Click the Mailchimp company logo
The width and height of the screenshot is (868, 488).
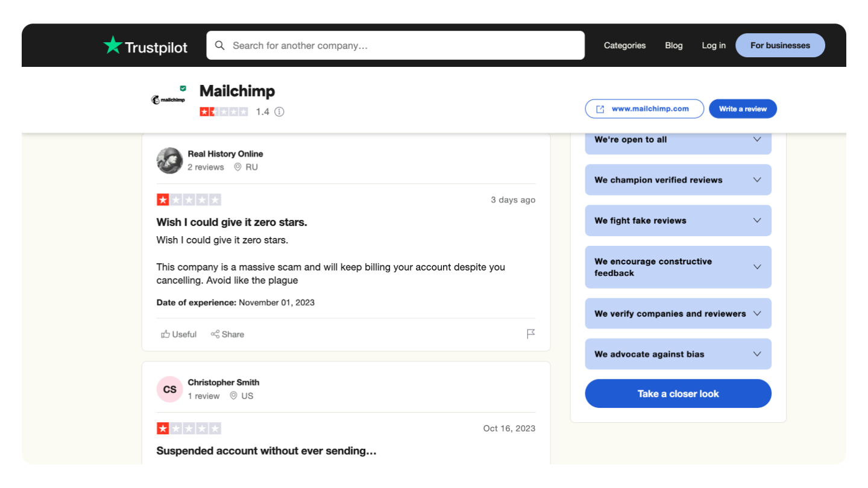[168, 99]
